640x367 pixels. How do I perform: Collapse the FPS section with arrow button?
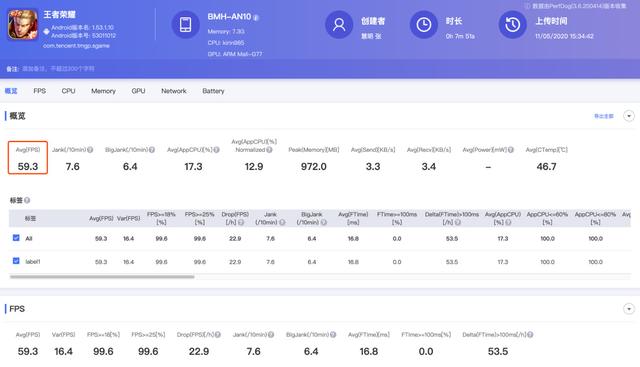pos(629,309)
